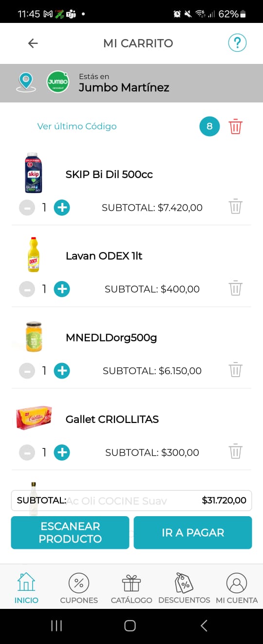Switch to the Catálogo tab
263x644 pixels.
click(x=131, y=588)
